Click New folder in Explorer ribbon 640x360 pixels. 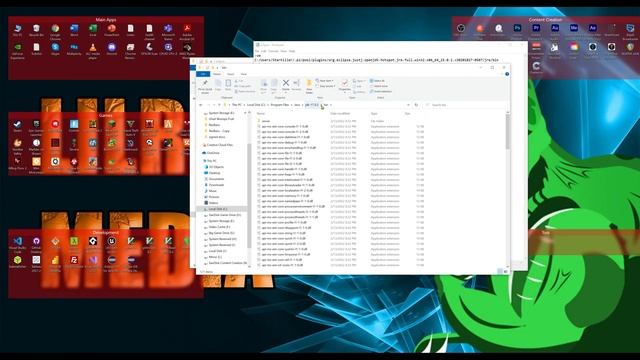tap(309, 87)
